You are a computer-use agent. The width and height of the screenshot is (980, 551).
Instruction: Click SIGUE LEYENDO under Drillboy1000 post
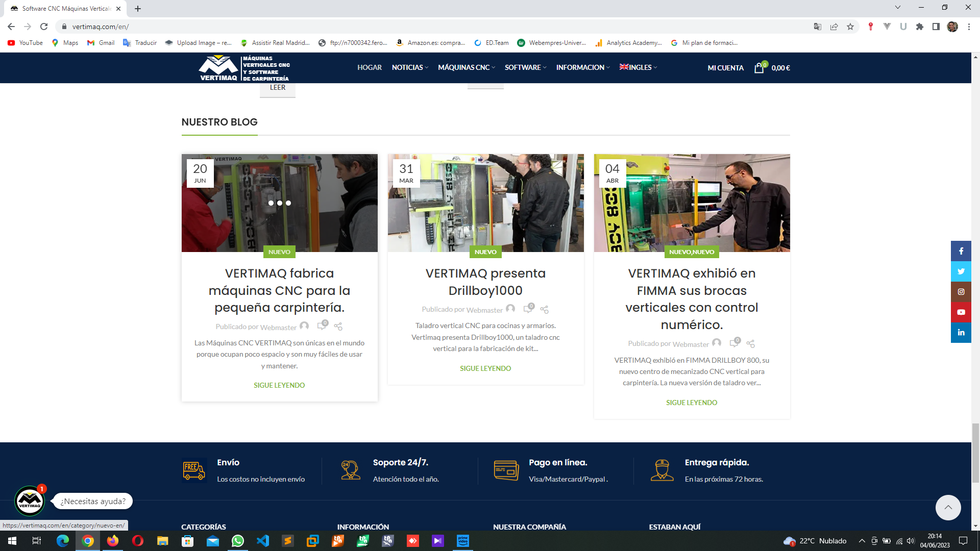coord(485,368)
